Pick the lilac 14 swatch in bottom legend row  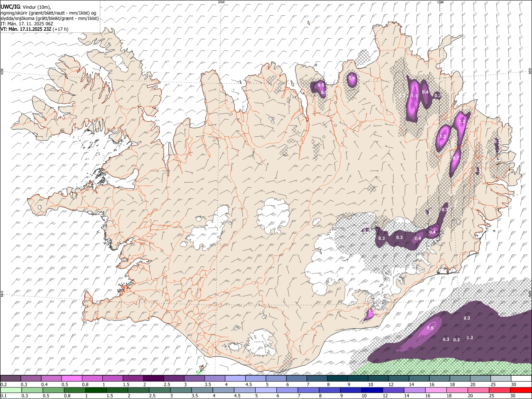(x=415, y=390)
